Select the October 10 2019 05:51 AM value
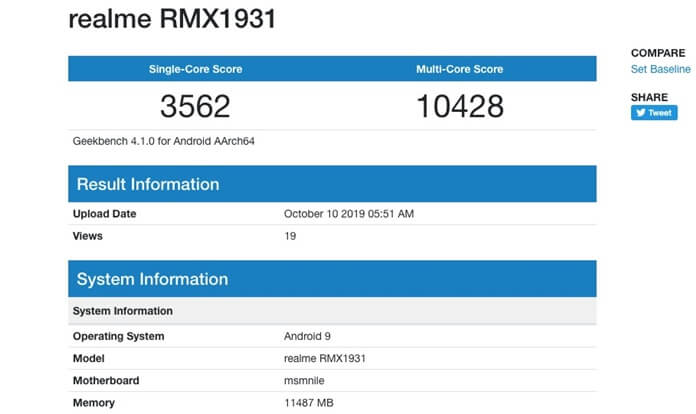 coord(349,213)
